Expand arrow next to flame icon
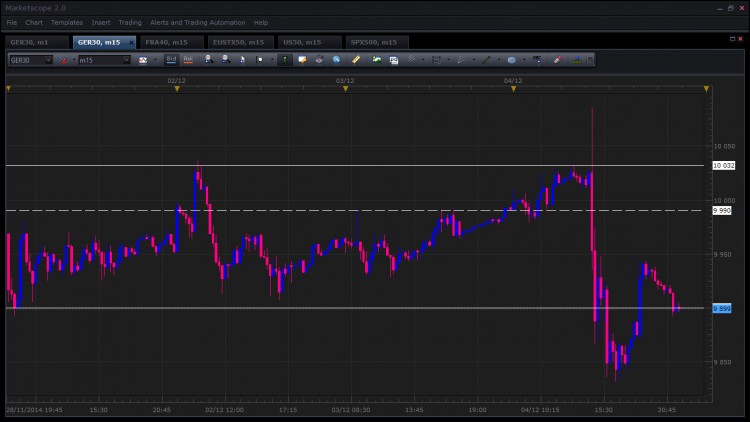750x422 pixels. (x=74, y=60)
